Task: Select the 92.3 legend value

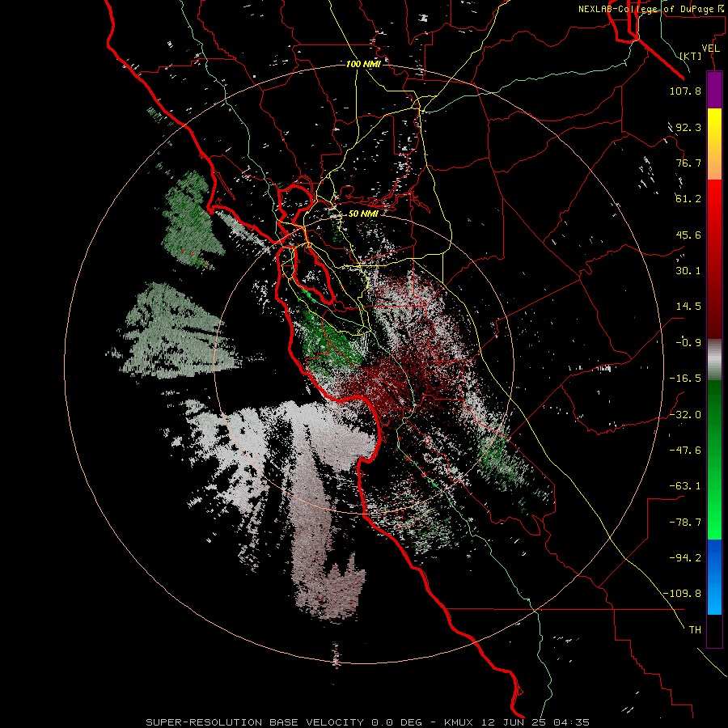Action: (688, 127)
